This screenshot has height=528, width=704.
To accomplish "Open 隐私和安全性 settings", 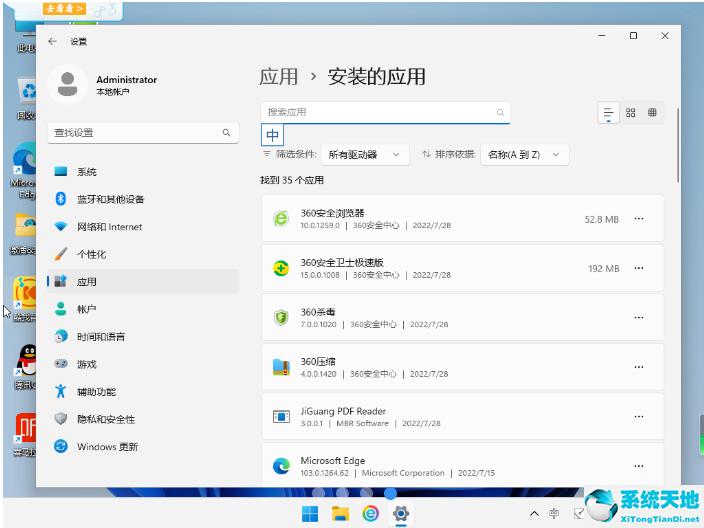I will [105, 419].
